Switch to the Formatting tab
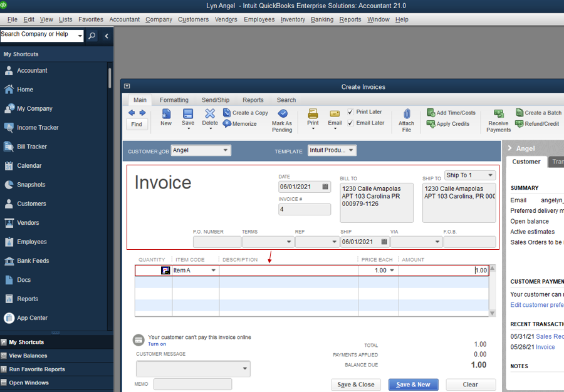This screenshot has width=564, height=392. pyautogui.click(x=174, y=100)
